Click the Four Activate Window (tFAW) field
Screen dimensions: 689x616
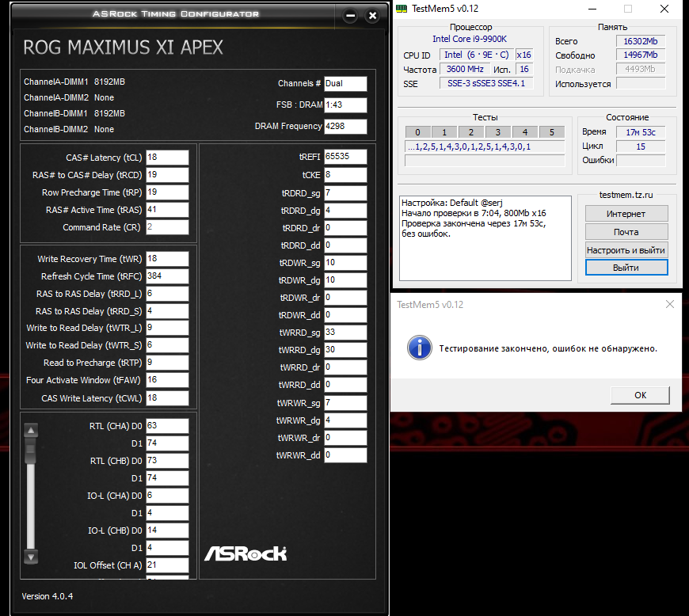coord(167,380)
